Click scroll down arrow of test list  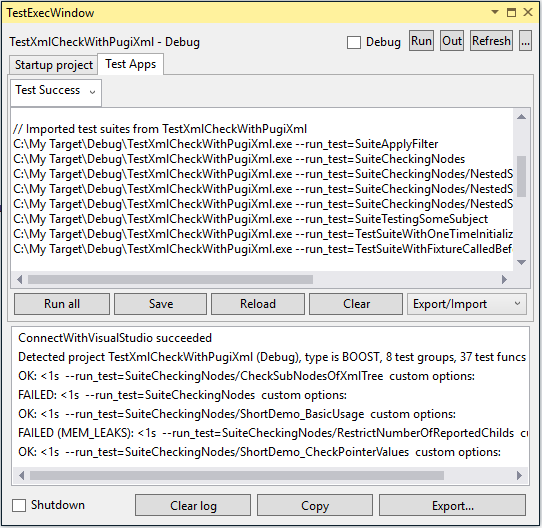[x=521, y=262]
